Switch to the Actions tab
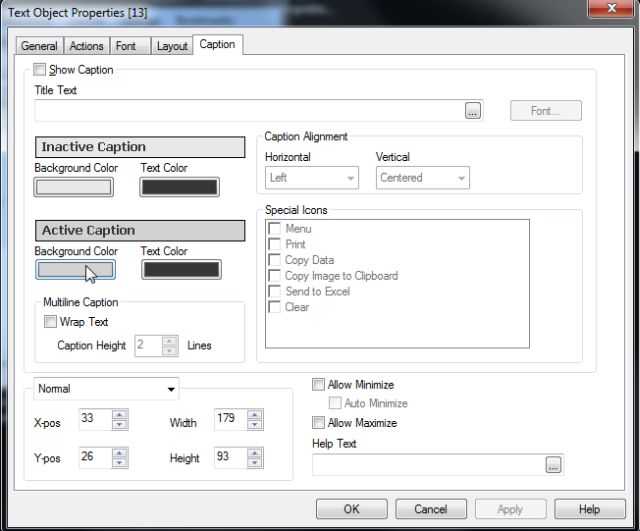 [x=87, y=46]
